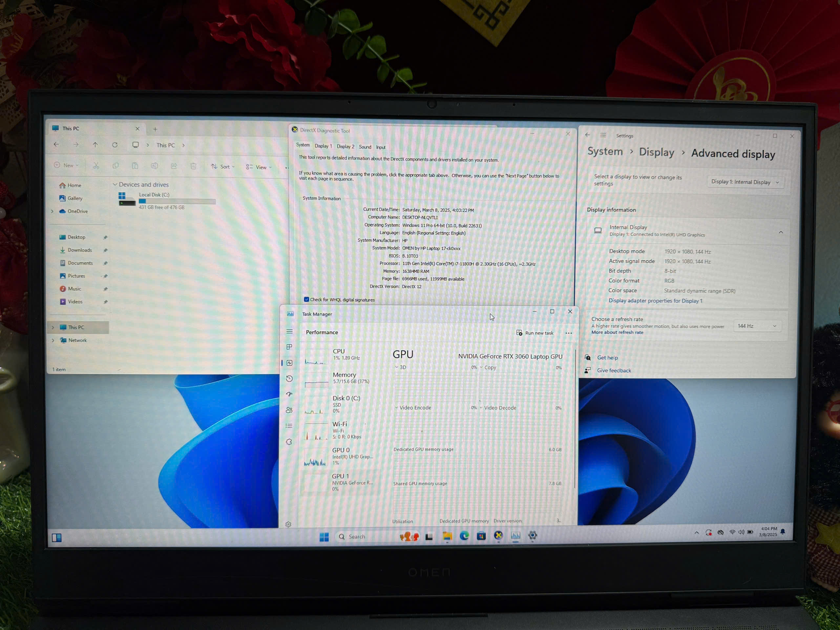Screen dimensions: 840x630
Task: Open Task Manager settings gear icon
Action: [x=288, y=524]
